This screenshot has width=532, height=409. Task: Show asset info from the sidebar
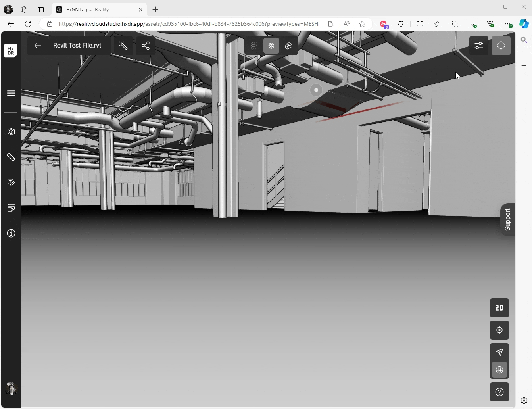[11, 233]
